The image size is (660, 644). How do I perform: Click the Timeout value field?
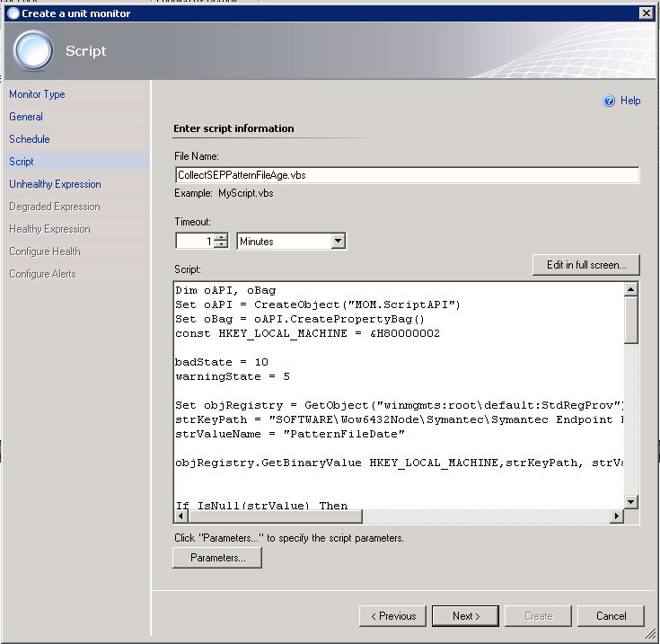point(195,242)
